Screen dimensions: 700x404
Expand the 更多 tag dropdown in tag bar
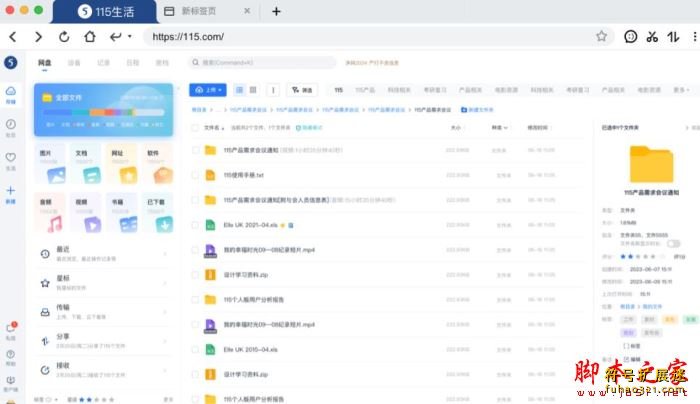coord(681,90)
